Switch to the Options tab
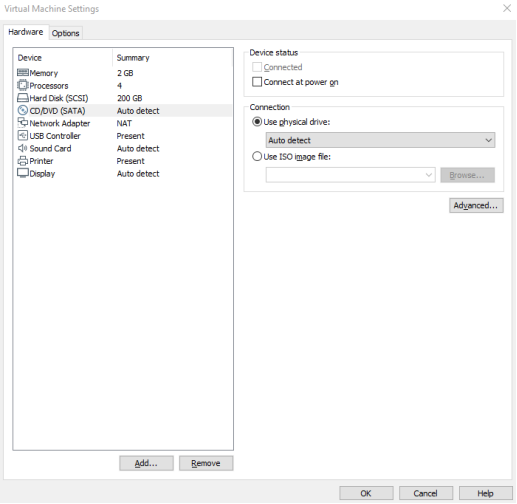This screenshot has height=504, width=517. point(66,33)
